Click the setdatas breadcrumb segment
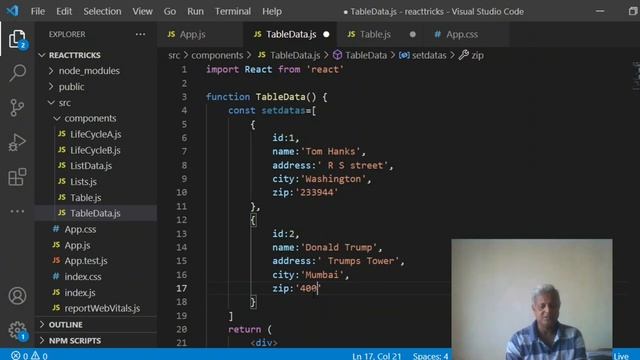The width and height of the screenshot is (640, 360). click(x=429, y=55)
